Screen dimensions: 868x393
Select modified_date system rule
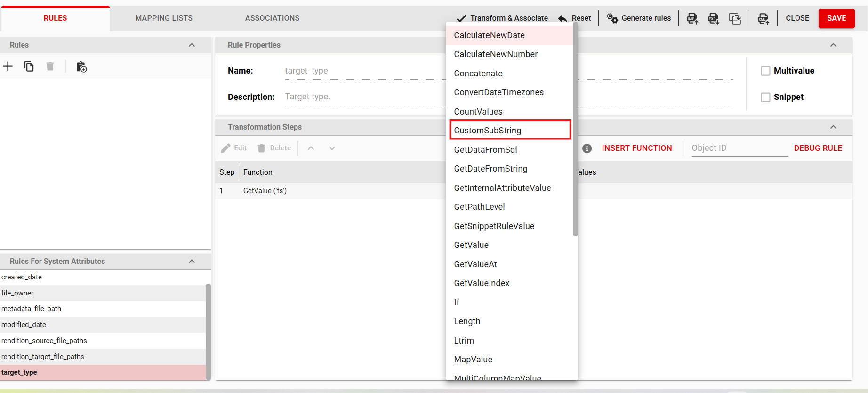(x=103, y=325)
